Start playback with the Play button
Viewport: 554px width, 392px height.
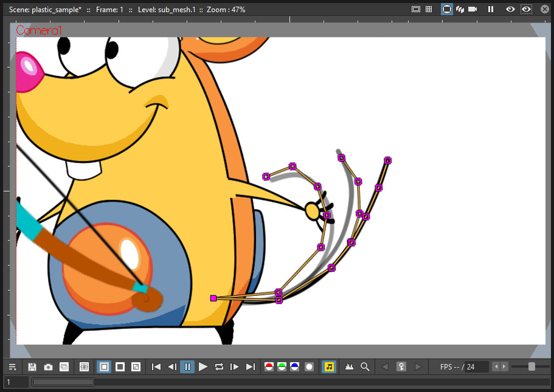[203, 367]
